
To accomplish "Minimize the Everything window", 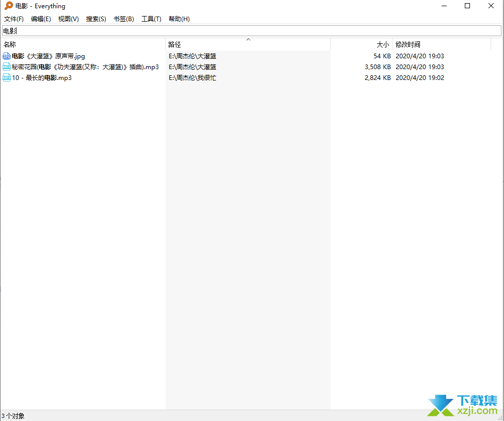I will [x=444, y=6].
